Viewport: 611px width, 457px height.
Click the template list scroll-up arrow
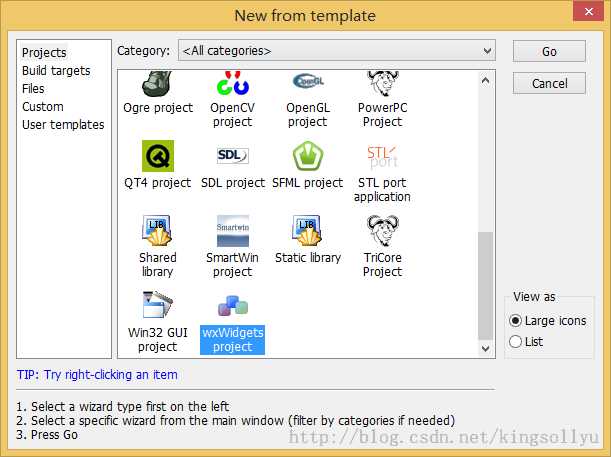486,81
